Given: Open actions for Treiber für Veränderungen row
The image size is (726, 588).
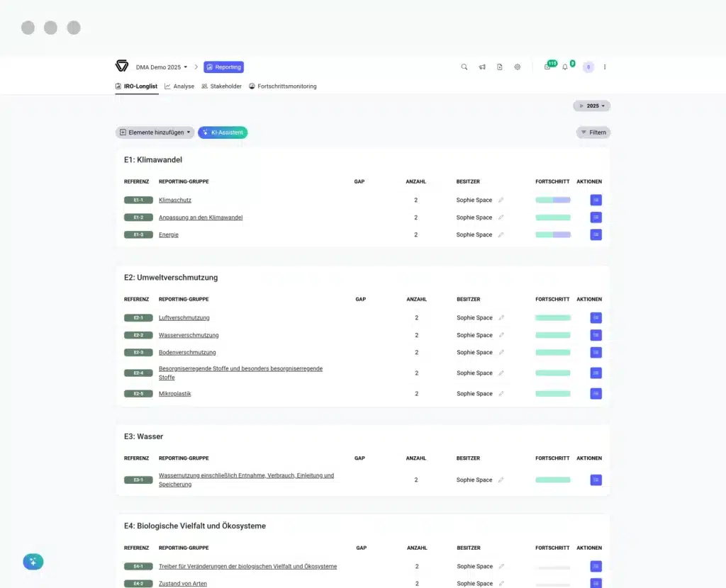Looking at the screenshot, I should tap(596, 566).
